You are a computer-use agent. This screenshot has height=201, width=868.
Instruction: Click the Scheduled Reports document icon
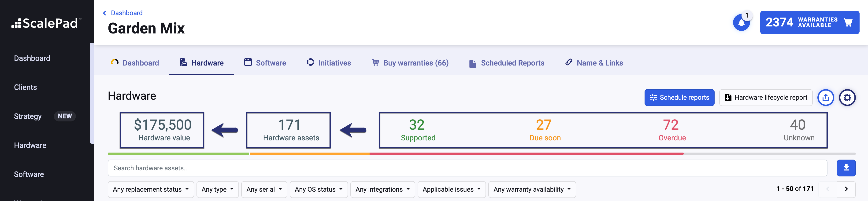472,64
